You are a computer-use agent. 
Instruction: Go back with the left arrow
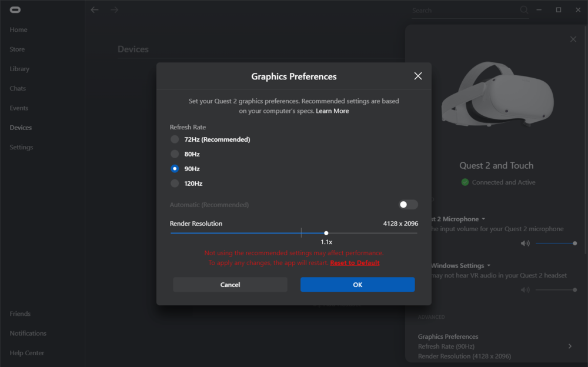click(x=95, y=10)
